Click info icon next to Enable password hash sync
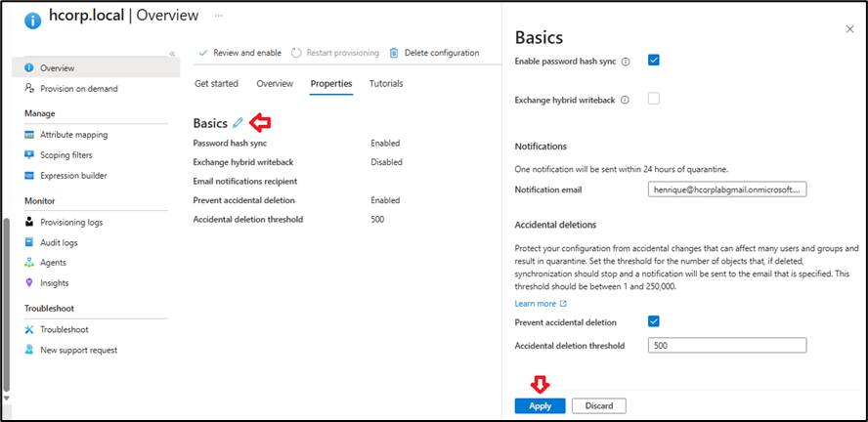Image resolution: width=868 pixels, height=422 pixels. [626, 62]
